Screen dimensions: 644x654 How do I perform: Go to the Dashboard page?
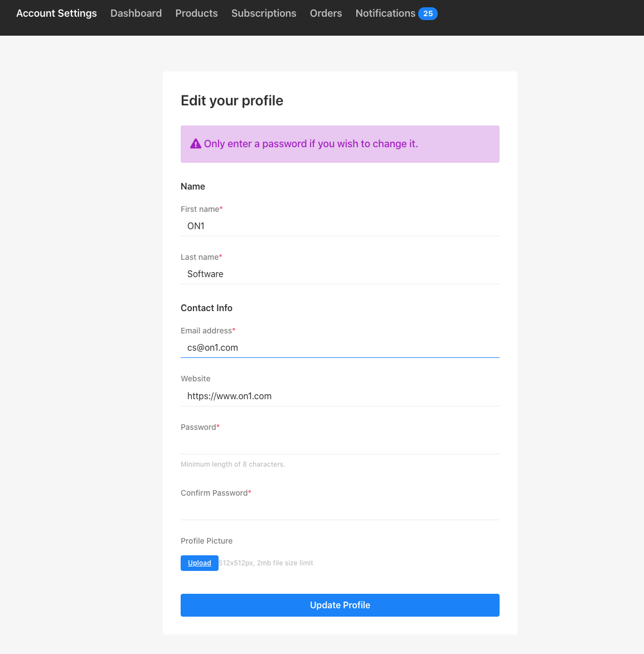[x=136, y=13]
